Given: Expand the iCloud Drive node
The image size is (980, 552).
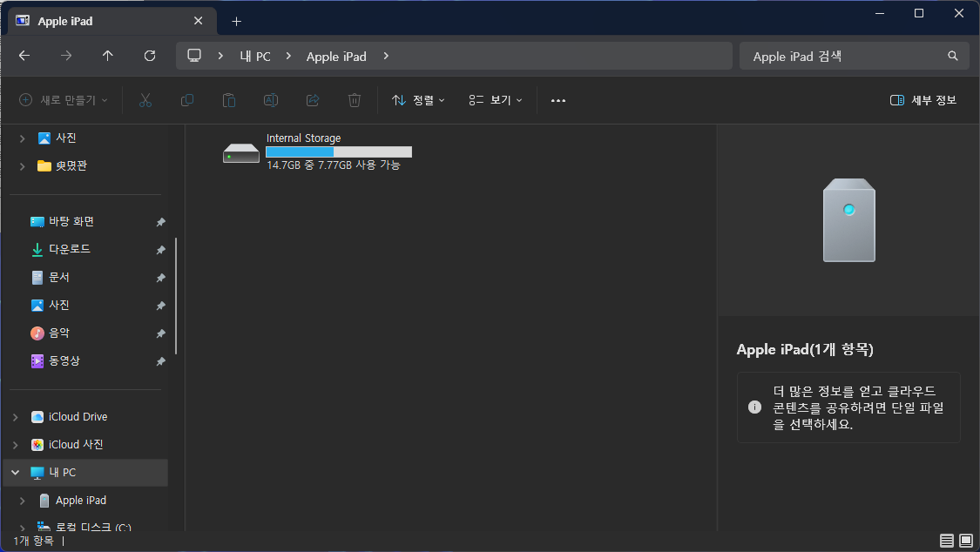Looking at the screenshot, I should click(x=16, y=416).
